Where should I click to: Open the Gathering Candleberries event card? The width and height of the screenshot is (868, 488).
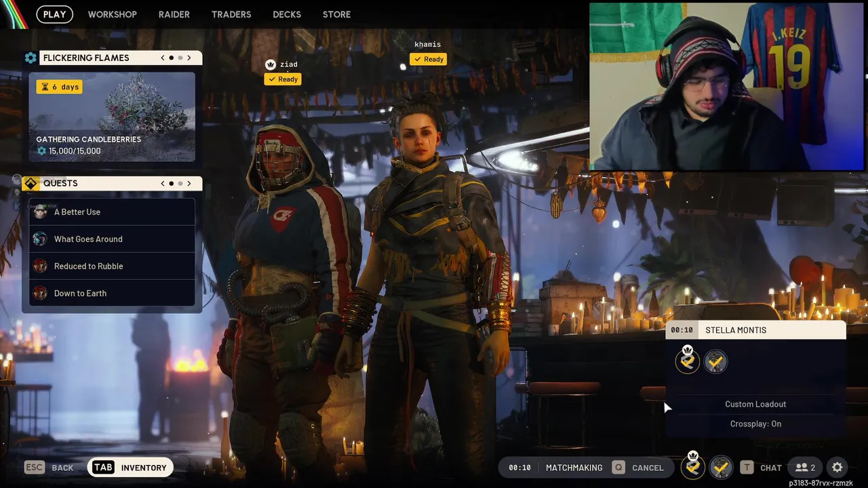[112, 117]
